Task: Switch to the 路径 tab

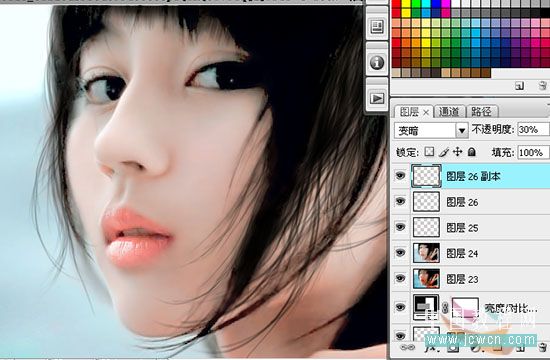Action: click(x=481, y=112)
